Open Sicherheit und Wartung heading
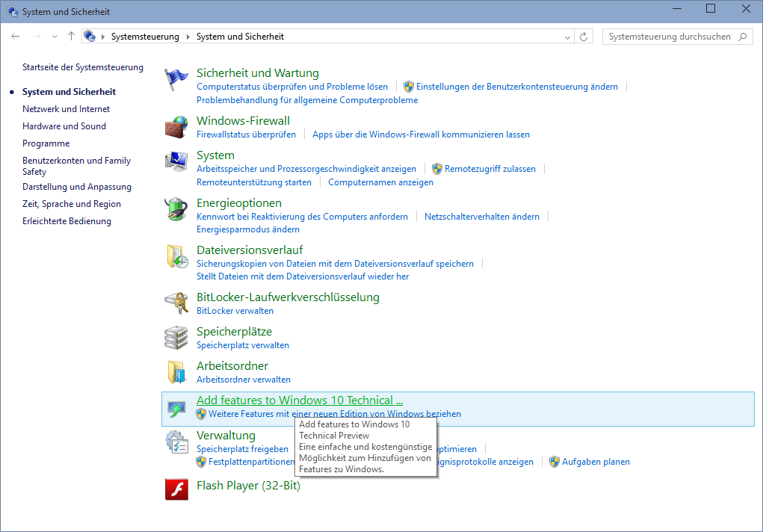Image resolution: width=763 pixels, height=532 pixels. click(x=258, y=73)
